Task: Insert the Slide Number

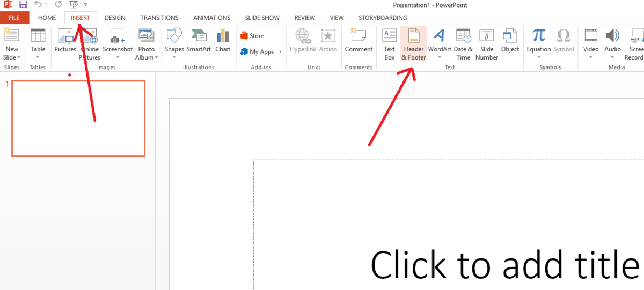Action: click(487, 44)
